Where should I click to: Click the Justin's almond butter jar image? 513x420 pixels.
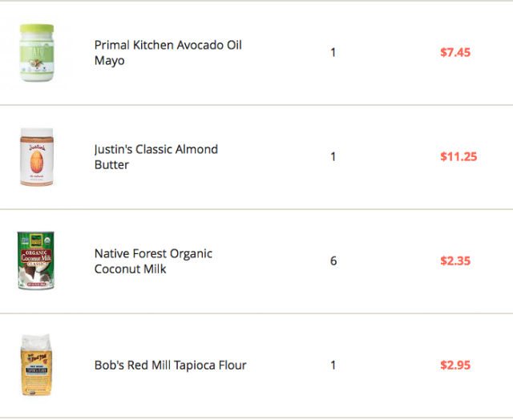coord(34,157)
